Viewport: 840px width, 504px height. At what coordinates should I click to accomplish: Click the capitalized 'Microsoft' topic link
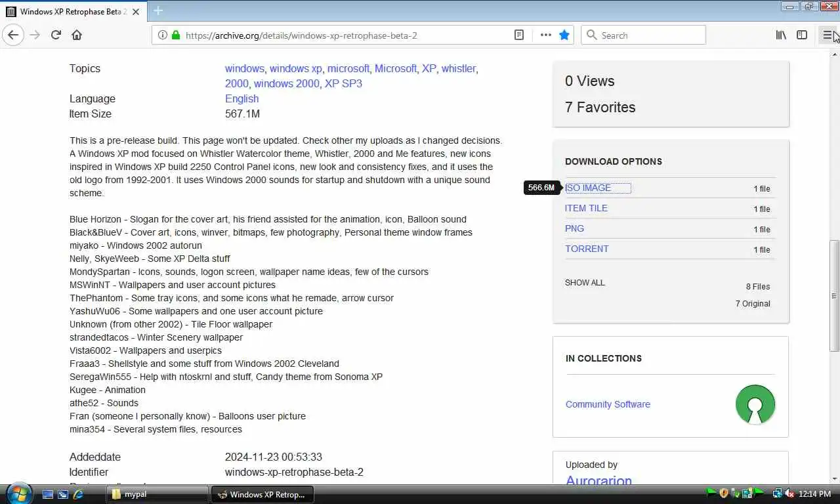click(x=396, y=68)
